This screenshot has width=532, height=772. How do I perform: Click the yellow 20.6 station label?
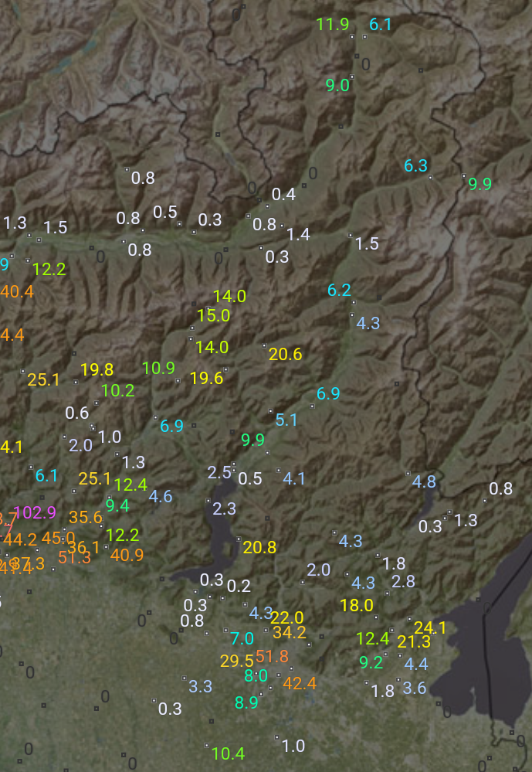tap(285, 355)
